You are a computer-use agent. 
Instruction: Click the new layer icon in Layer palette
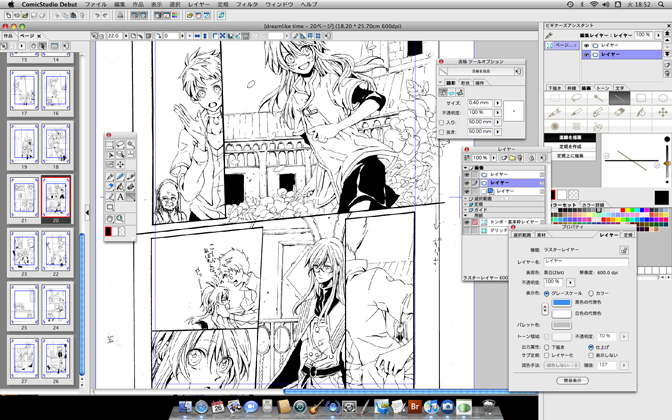click(504, 158)
